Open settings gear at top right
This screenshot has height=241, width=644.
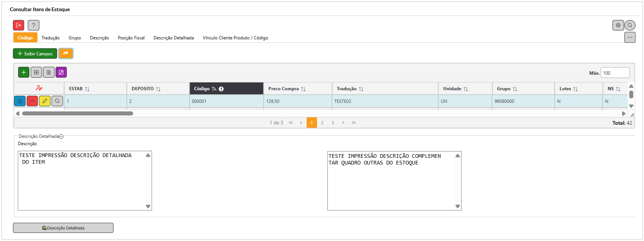tap(618, 25)
